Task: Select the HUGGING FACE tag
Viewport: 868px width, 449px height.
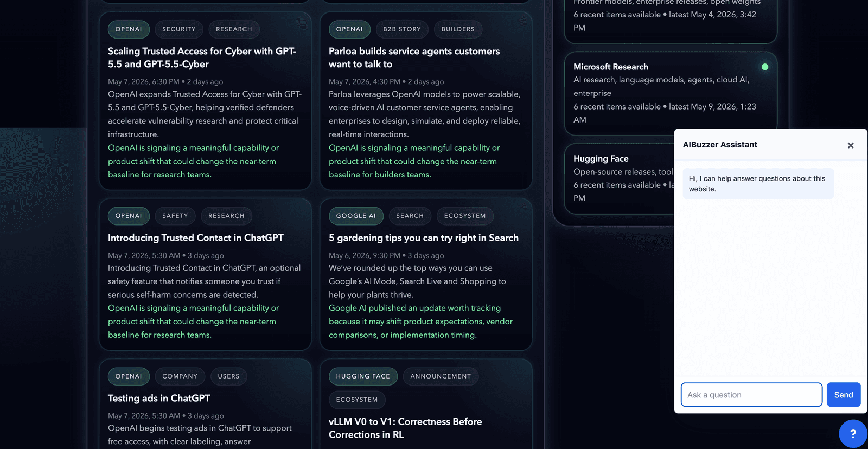Action: click(363, 376)
